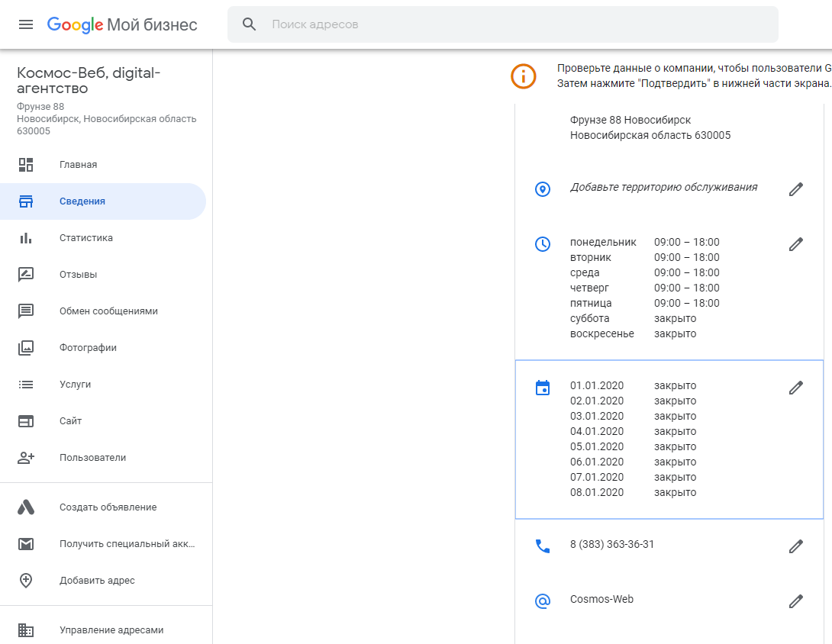Click the Gmail icon for special account

(x=25, y=544)
